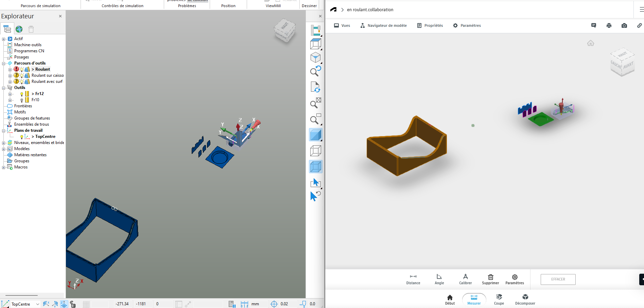Click the zoom-to-fit magnifier icon
This screenshot has width=644, height=308.
point(315,103)
